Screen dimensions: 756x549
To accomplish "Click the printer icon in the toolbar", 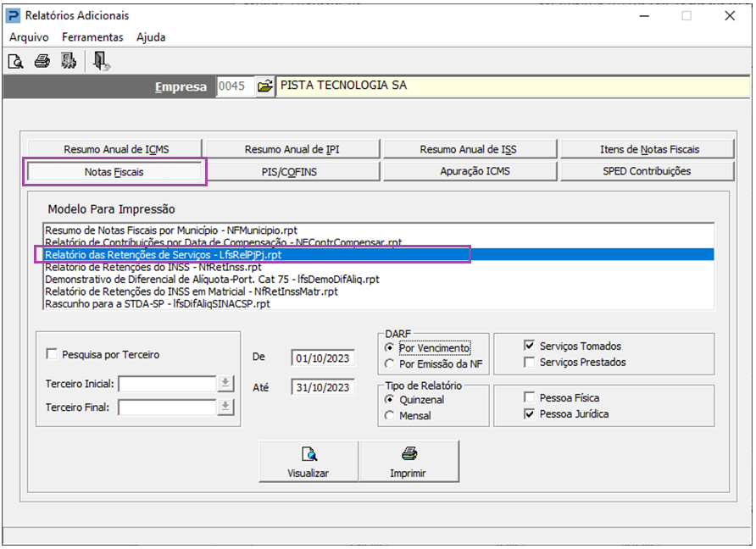I will pyautogui.click(x=42, y=61).
